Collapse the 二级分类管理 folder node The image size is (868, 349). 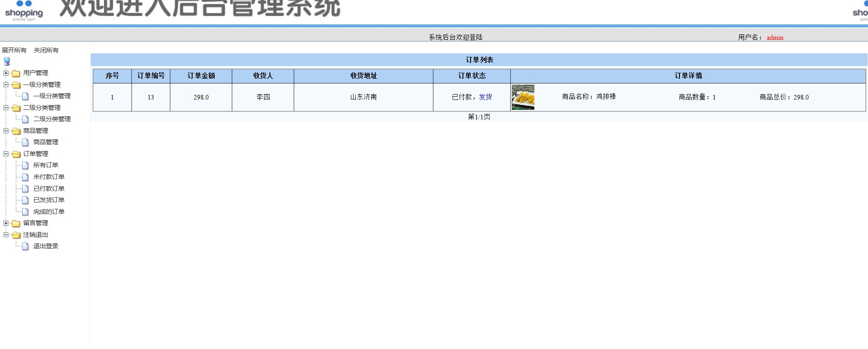[6, 108]
